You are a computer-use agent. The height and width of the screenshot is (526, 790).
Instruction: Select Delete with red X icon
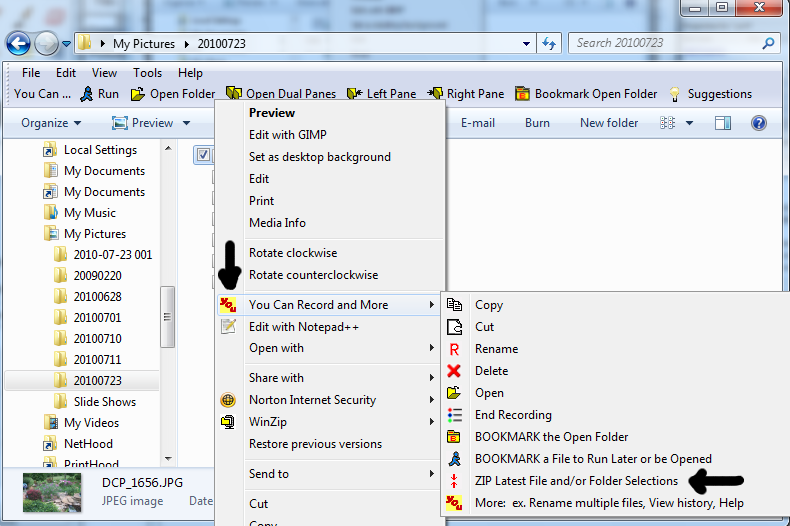pos(454,371)
